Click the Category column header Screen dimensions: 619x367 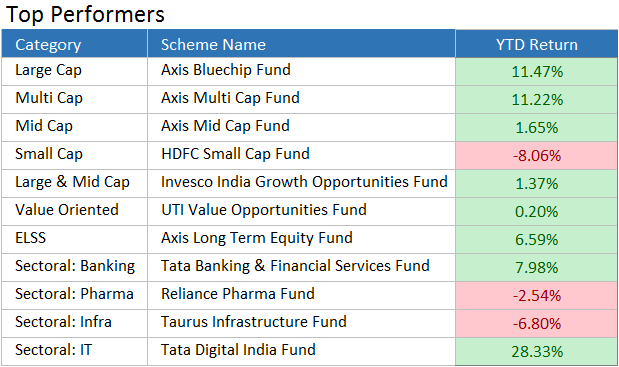pos(75,44)
